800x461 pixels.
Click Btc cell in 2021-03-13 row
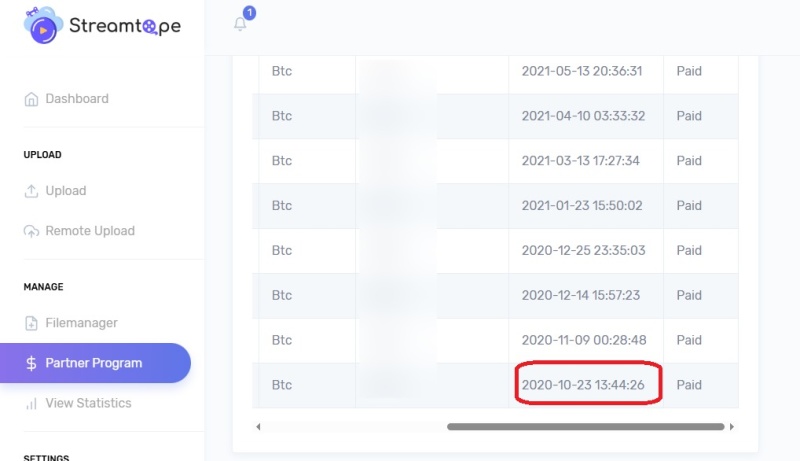click(x=282, y=160)
